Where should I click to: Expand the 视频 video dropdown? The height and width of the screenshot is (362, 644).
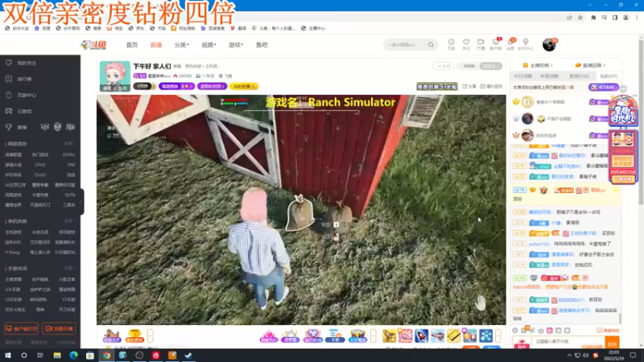pos(208,45)
